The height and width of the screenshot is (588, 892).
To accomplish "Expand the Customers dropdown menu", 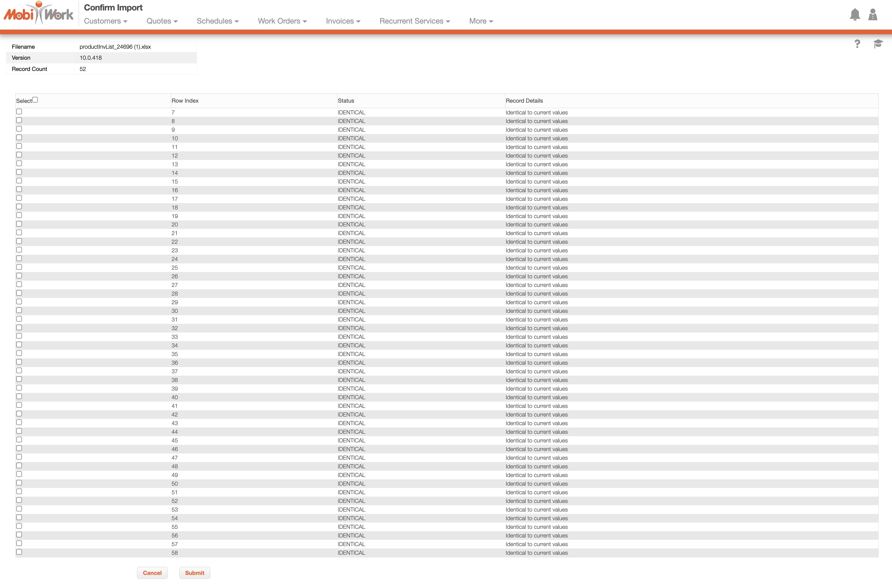I will (x=105, y=21).
